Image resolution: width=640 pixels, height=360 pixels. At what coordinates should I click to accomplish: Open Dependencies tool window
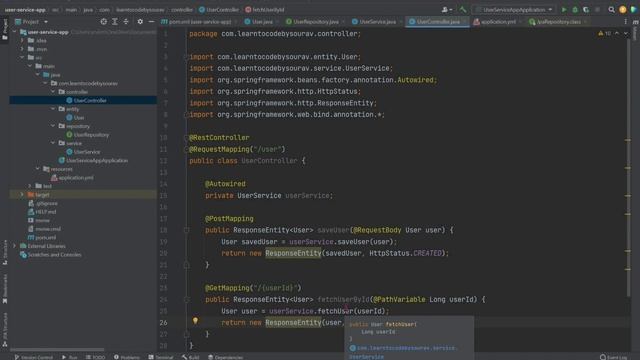point(225,357)
